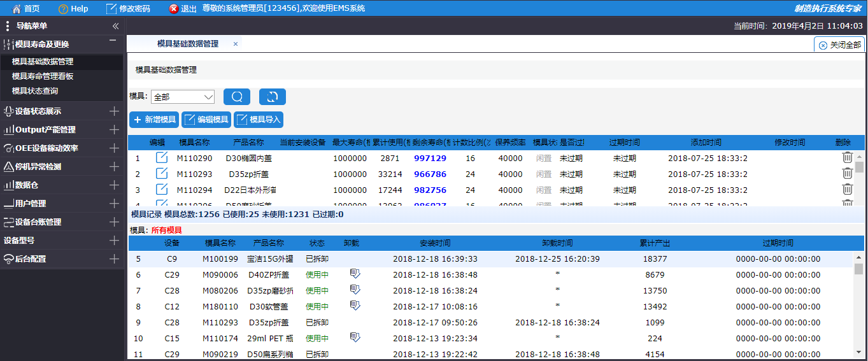
Task: Click edit icon for mold M110290
Action: (162, 158)
